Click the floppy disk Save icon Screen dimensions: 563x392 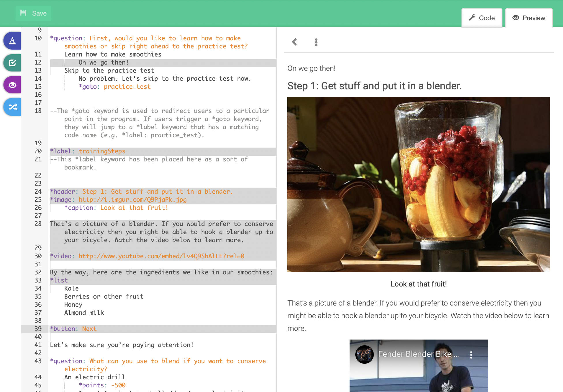(x=23, y=13)
